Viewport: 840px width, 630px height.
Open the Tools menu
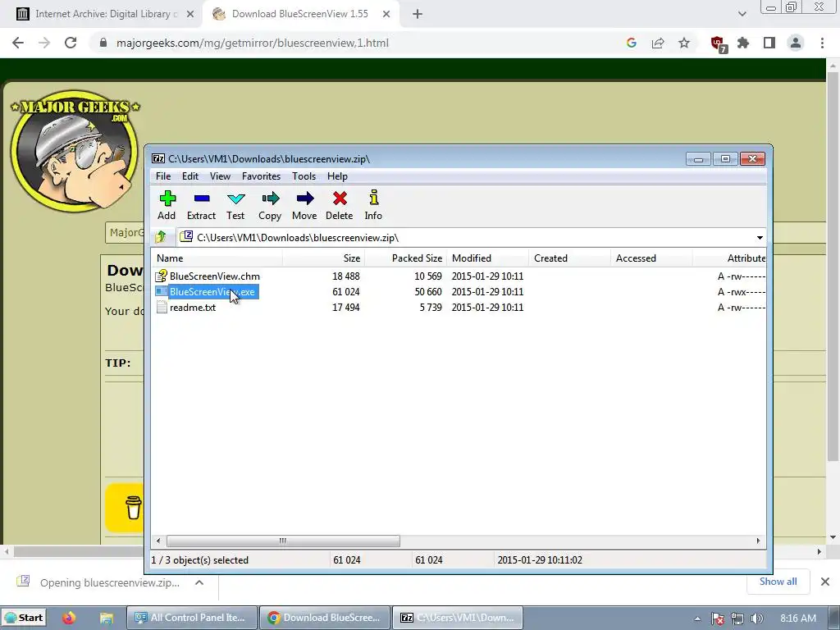click(x=304, y=176)
